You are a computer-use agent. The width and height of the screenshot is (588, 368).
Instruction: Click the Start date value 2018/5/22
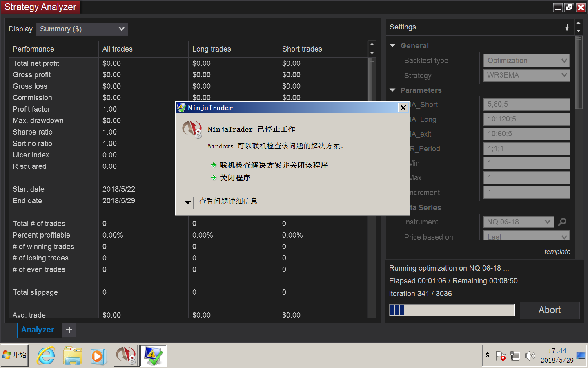[119, 189]
